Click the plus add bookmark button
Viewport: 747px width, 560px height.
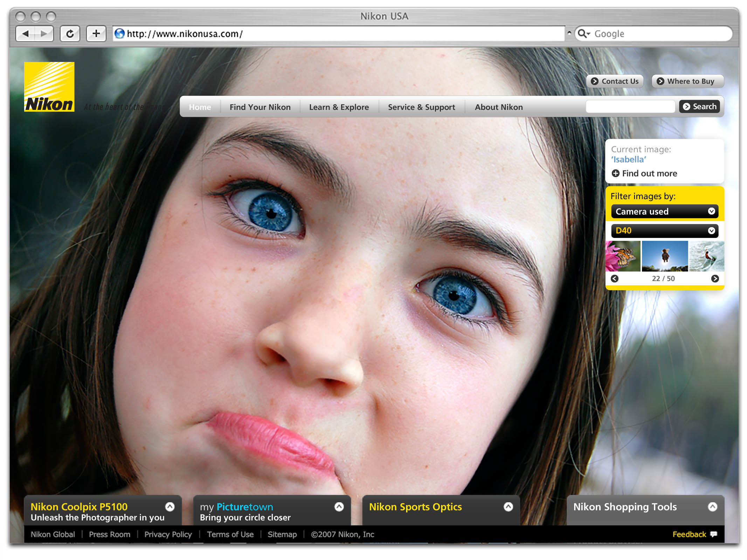[96, 34]
